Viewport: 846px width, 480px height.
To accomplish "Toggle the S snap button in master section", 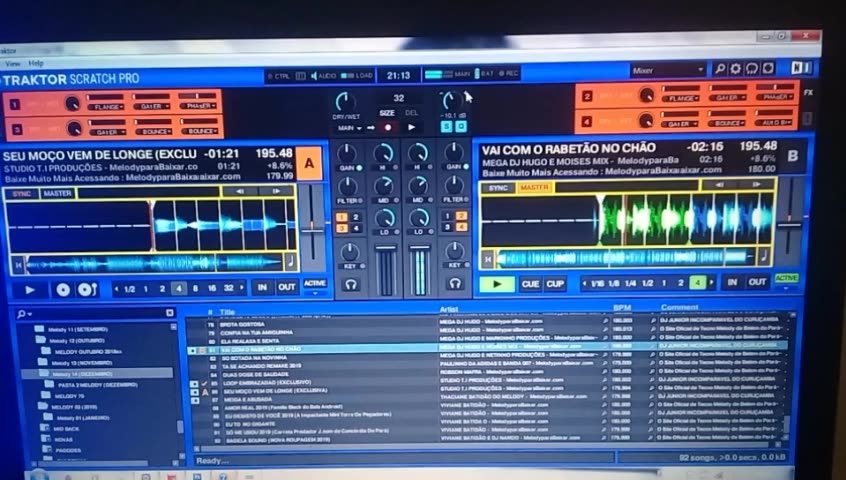I will 446,127.
